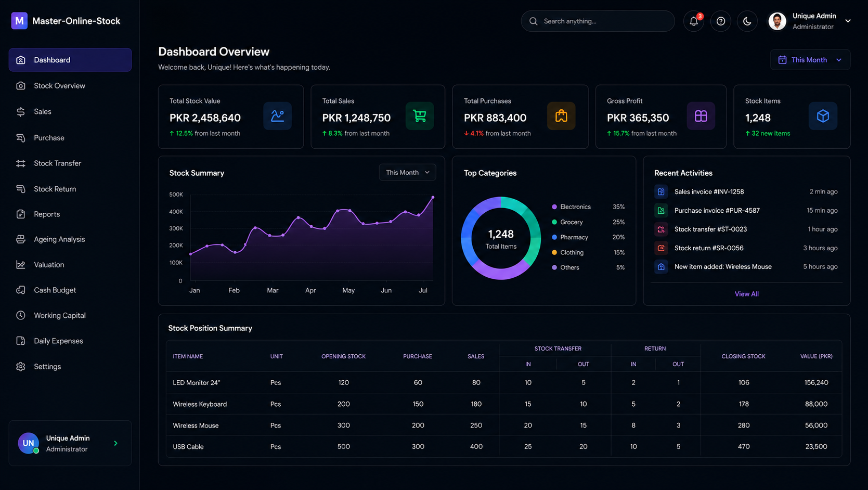Click the Pharmacy legend entry
The height and width of the screenshot is (490, 868).
pos(588,237)
